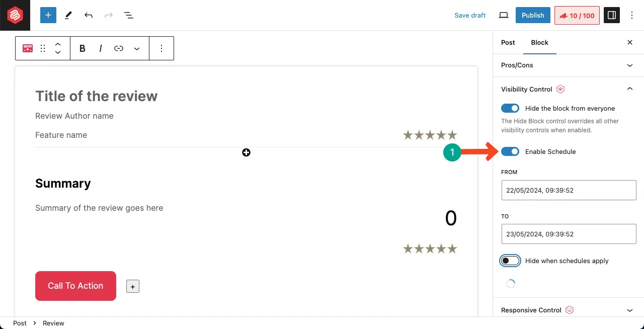Open the editor options kebab menu
This screenshot has width=644, height=329.
tap(632, 15)
